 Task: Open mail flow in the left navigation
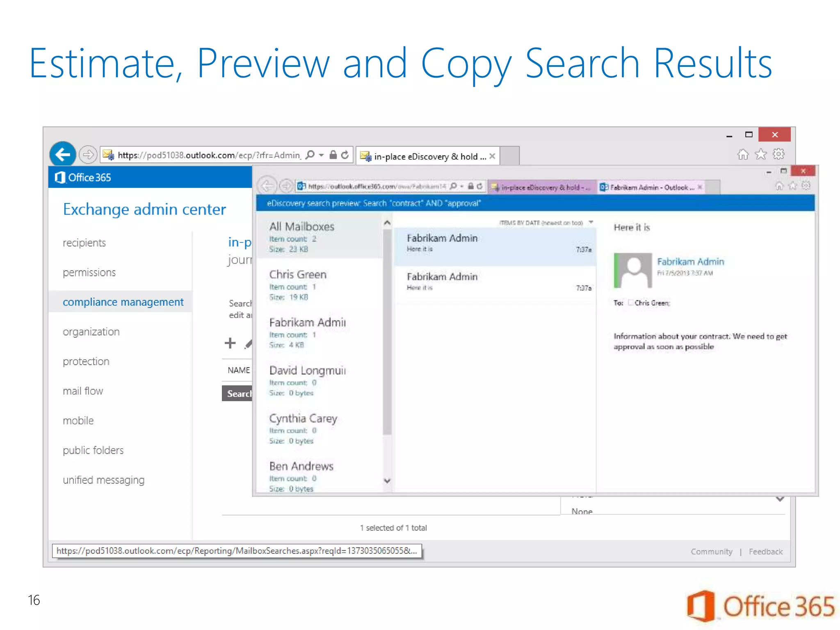coord(83,391)
